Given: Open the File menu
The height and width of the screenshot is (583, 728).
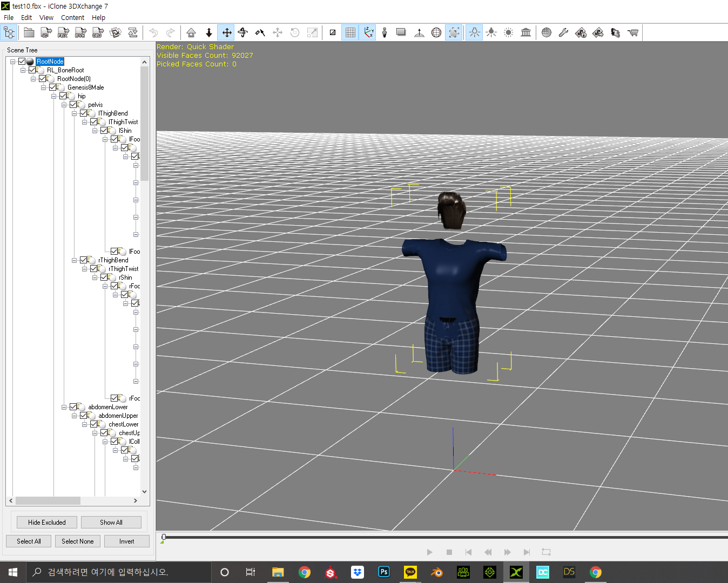Looking at the screenshot, I should tap(9, 17).
